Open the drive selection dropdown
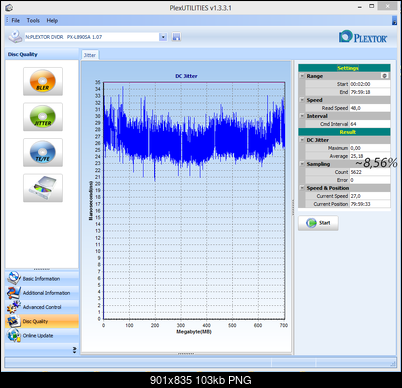Viewport: 402px width, 388px height. point(163,37)
